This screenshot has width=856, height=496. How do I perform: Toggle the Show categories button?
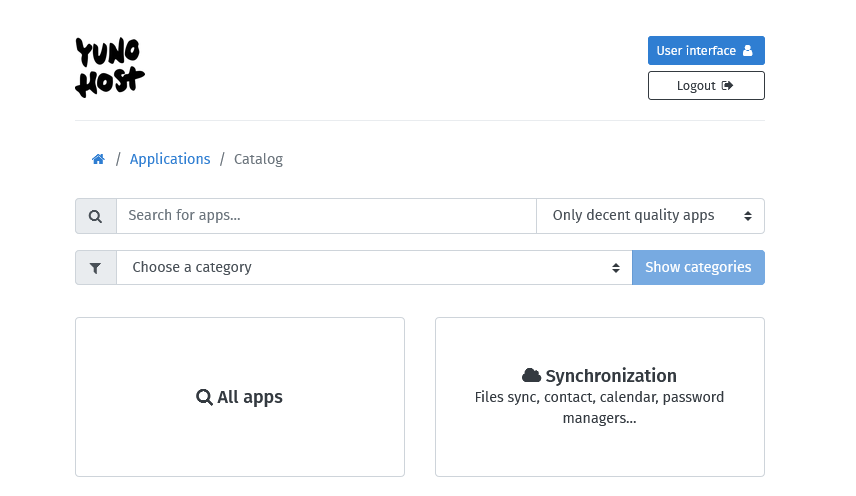pos(698,267)
